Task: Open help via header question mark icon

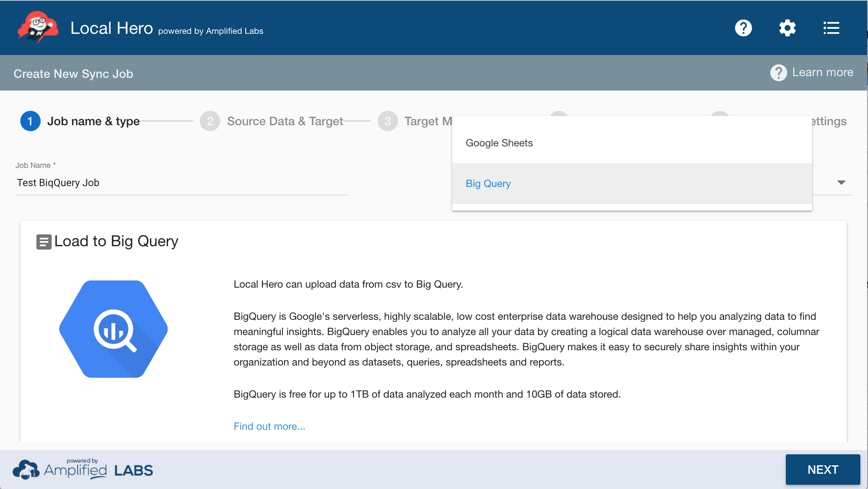Action: (x=743, y=28)
